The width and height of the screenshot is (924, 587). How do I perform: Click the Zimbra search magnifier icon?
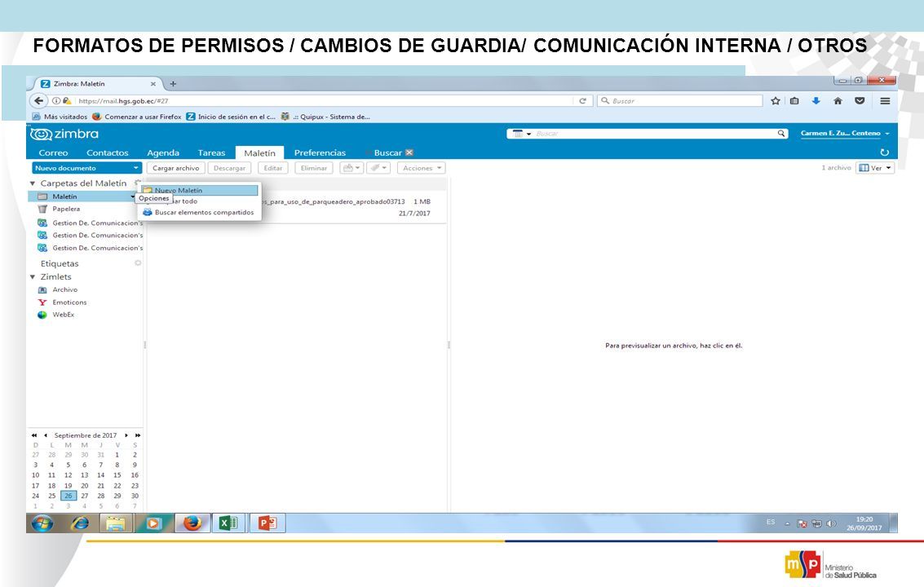(780, 134)
